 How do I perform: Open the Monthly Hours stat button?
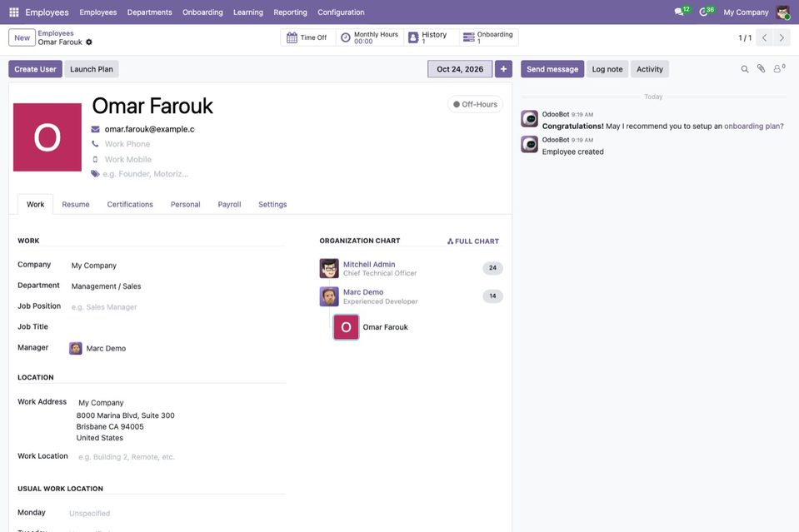click(369, 37)
